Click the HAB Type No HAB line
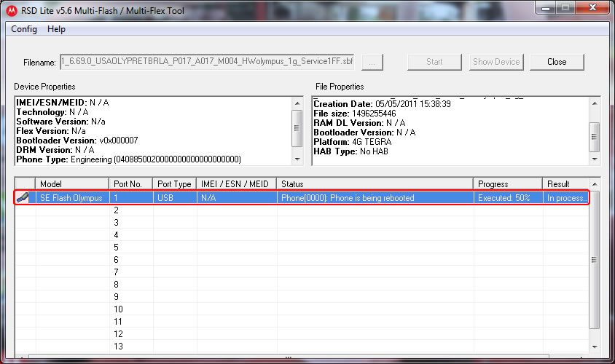Image resolution: width=615 pixels, height=364 pixels. click(x=350, y=151)
